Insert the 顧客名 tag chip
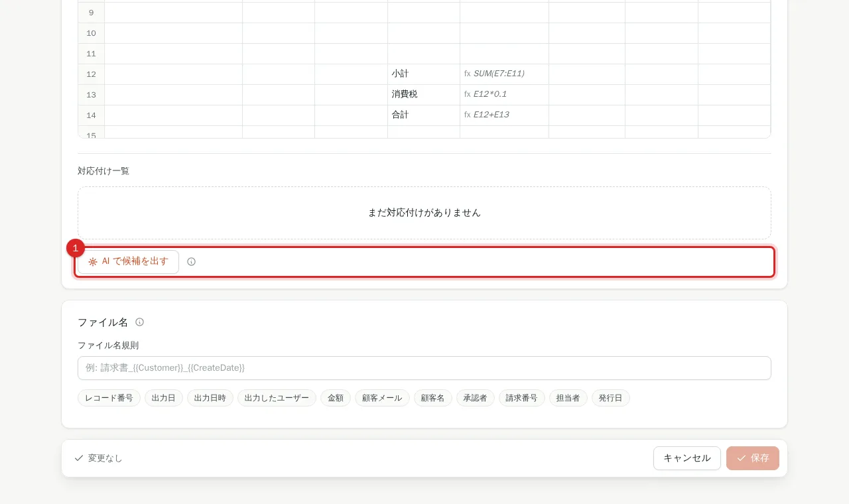This screenshot has width=849, height=504. point(433,398)
